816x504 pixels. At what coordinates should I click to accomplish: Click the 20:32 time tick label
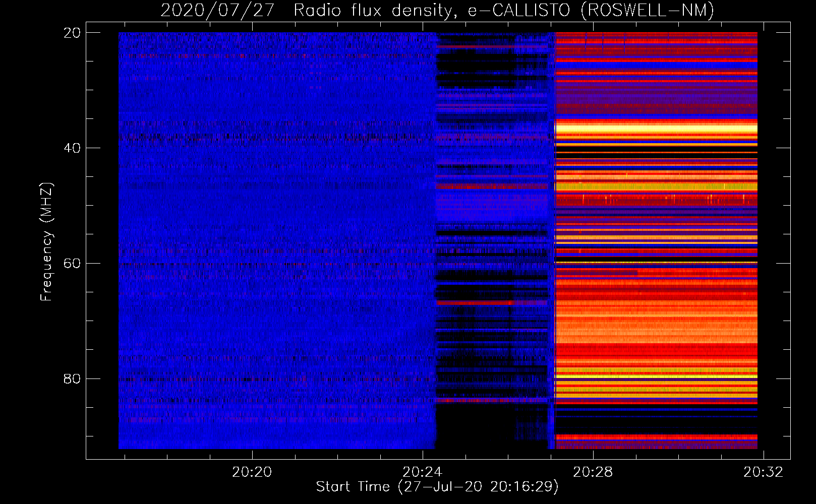point(764,472)
